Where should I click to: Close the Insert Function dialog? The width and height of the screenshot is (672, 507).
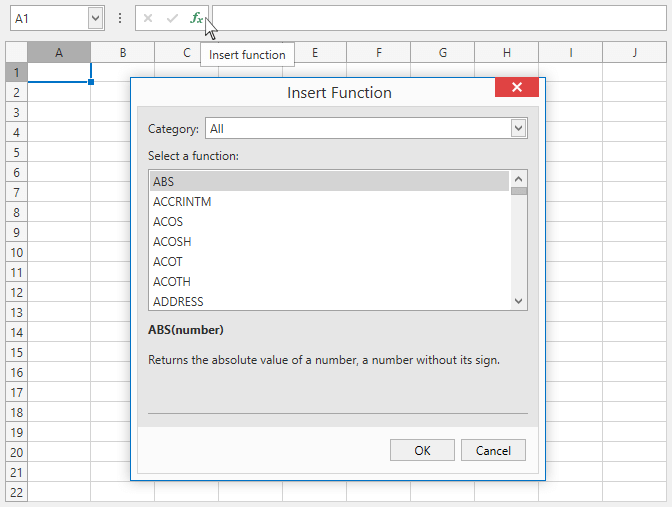pos(516,88)
